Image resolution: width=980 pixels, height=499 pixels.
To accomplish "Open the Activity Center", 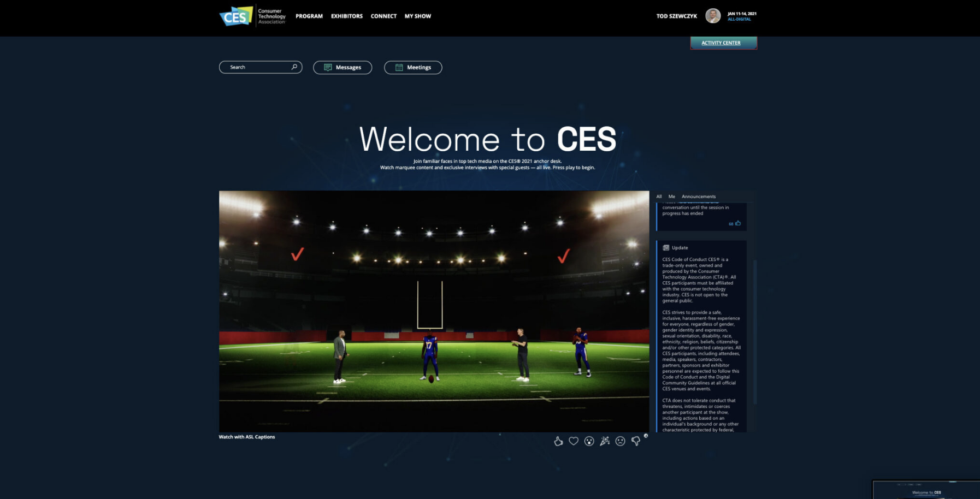I will pos(724,43).
